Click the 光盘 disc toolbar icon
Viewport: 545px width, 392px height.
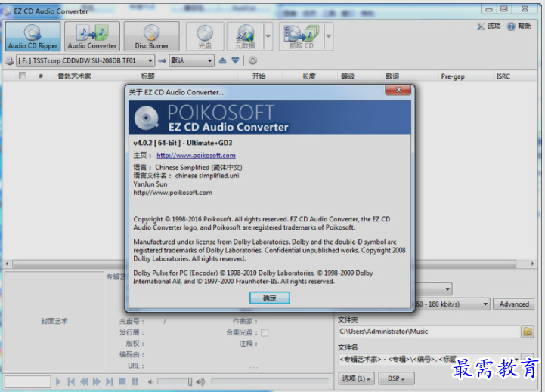click(x=205, y=36)
